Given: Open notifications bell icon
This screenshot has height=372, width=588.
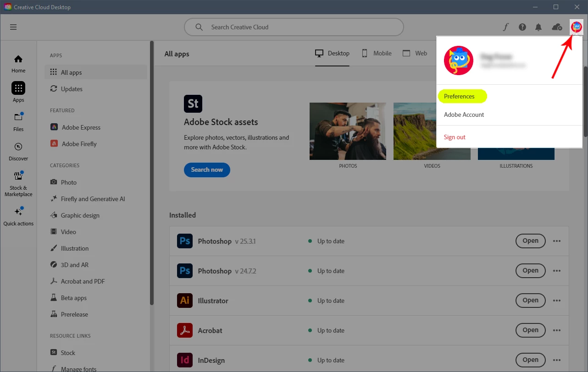Looking at the screenshot, I should [538, 27].
